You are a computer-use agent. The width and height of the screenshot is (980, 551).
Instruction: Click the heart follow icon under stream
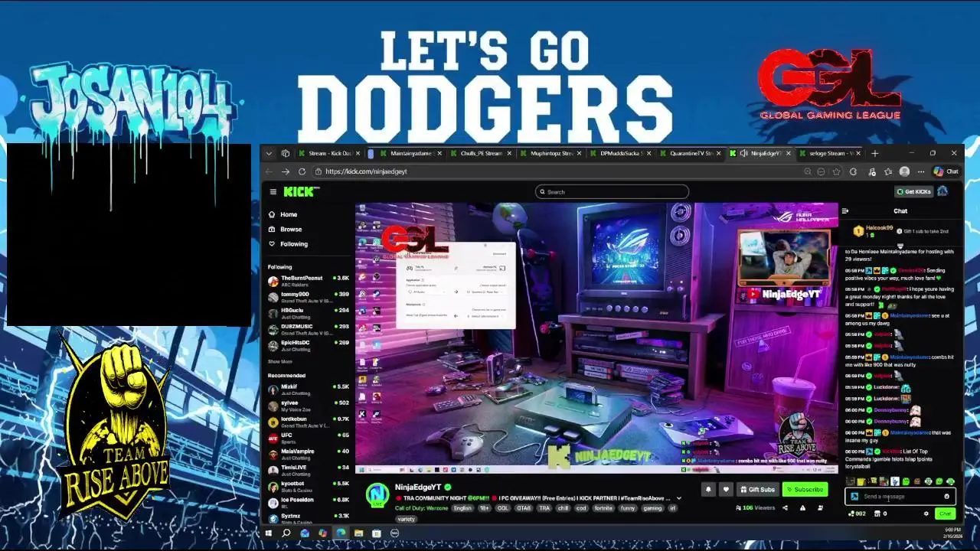pyautogui.click(x=726, y=490)
